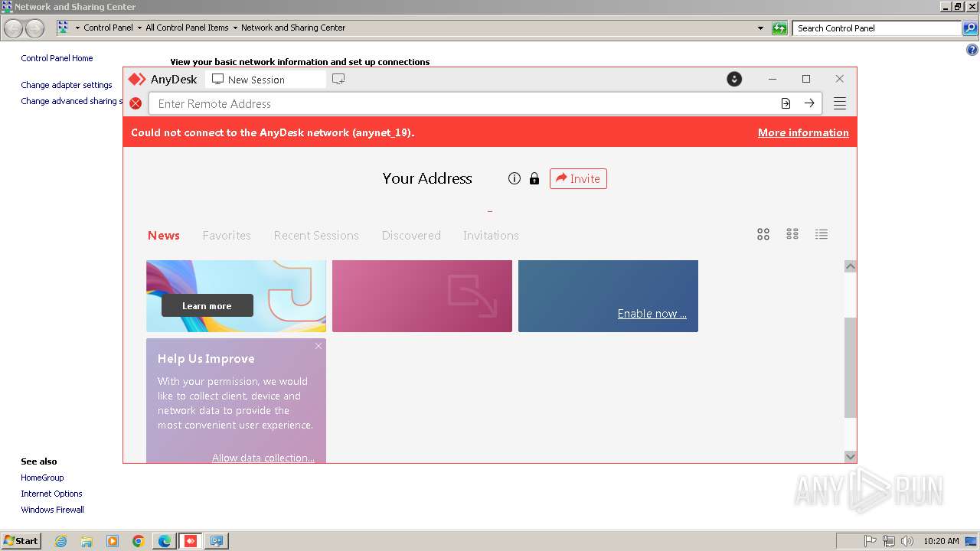Click the Enable now link
Viewport: 980px width, 551px height.
(x=652, y=314)
